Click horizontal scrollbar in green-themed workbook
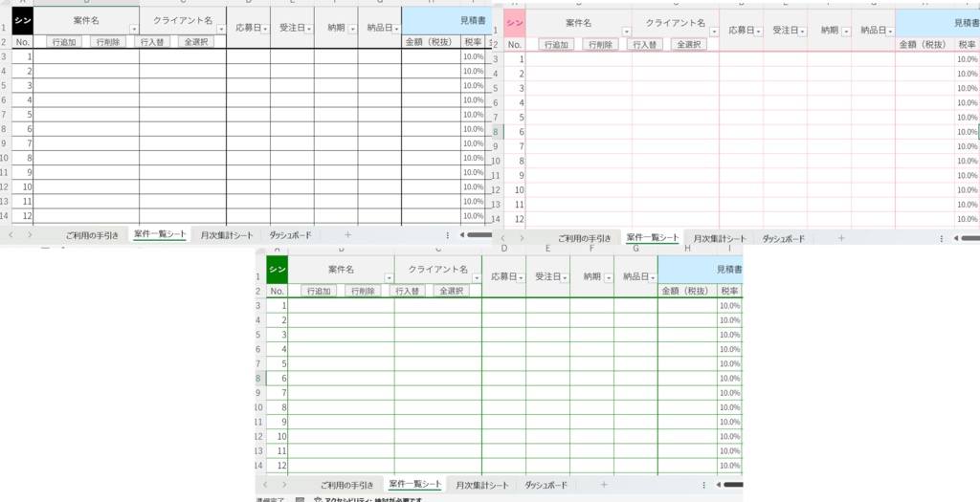The height and width of the screenshot is (502, 980). click(732, 485)
